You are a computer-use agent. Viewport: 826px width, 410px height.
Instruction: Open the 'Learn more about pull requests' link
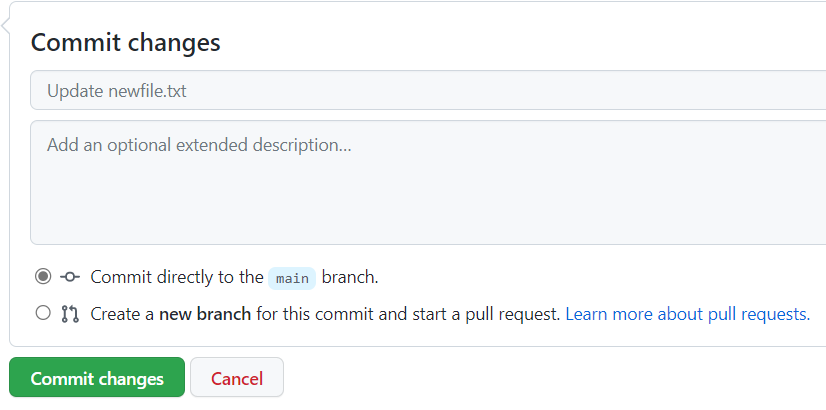(x=687, y=314)
